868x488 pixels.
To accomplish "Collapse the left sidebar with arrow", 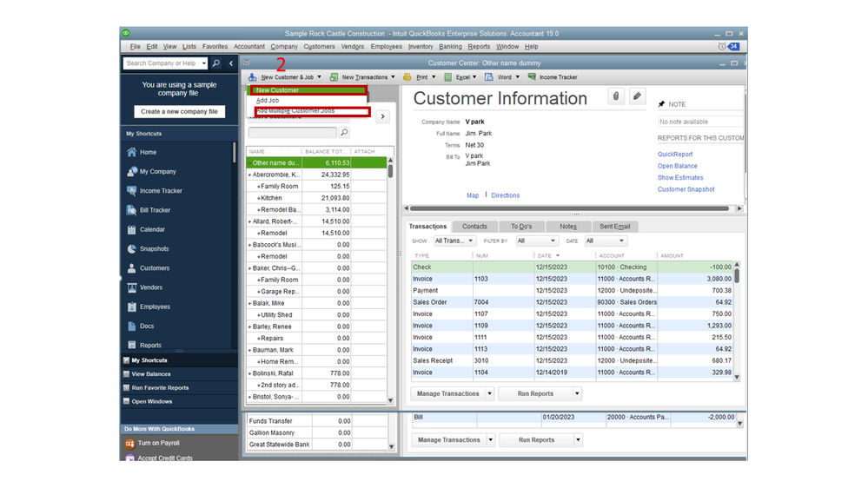I will pos(231,63).
